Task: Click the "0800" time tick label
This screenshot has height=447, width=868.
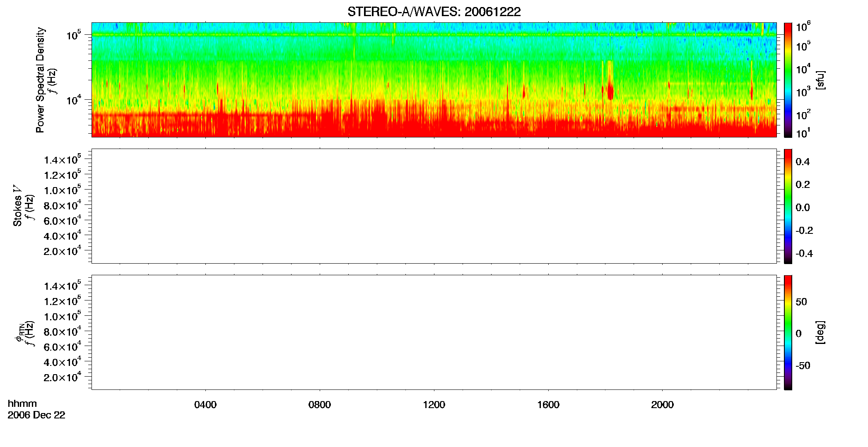Action: (x=320, y=405)
